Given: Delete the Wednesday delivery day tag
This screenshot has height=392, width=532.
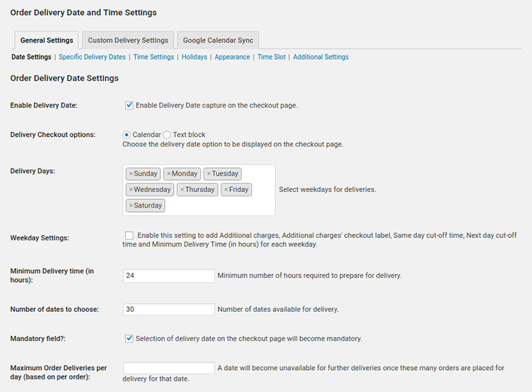Looking at the screenshot, I should coord(131,190).
